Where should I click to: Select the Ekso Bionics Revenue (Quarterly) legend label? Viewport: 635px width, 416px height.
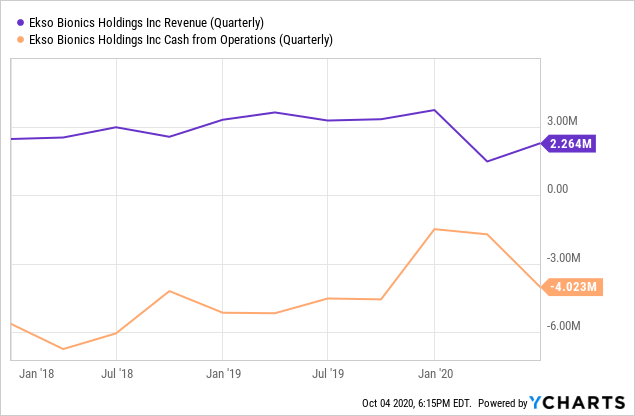[x=146, y=23]
